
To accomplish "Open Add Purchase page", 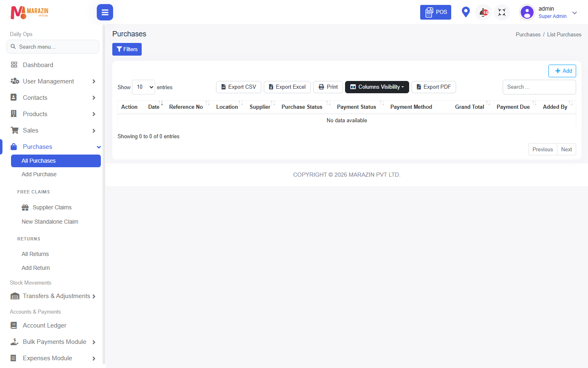I will 39,174.
